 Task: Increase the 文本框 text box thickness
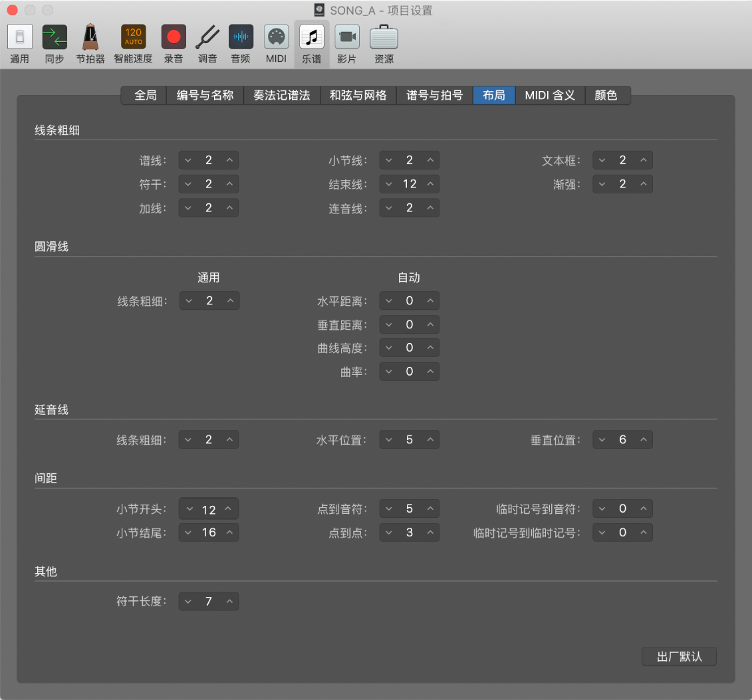644,160
